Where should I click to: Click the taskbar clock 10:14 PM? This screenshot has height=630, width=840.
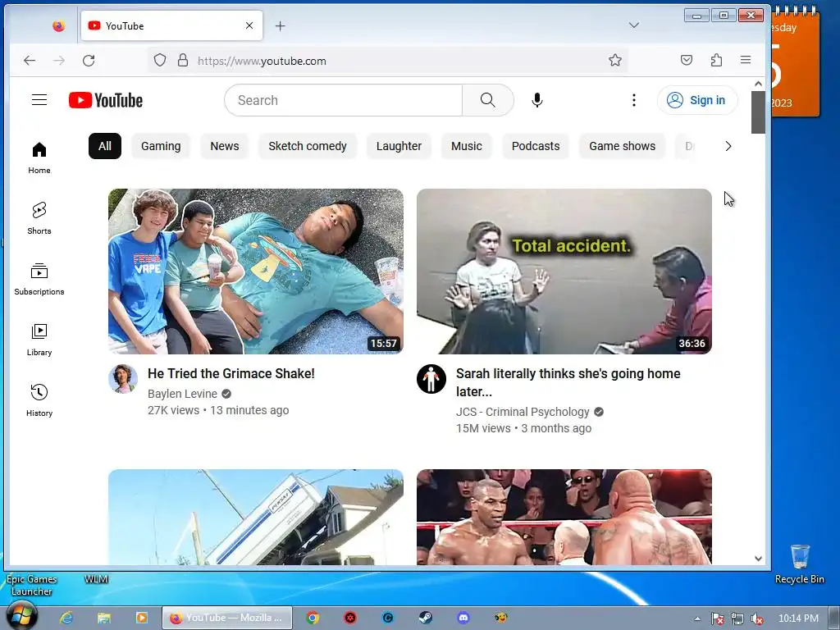(798, 619)
